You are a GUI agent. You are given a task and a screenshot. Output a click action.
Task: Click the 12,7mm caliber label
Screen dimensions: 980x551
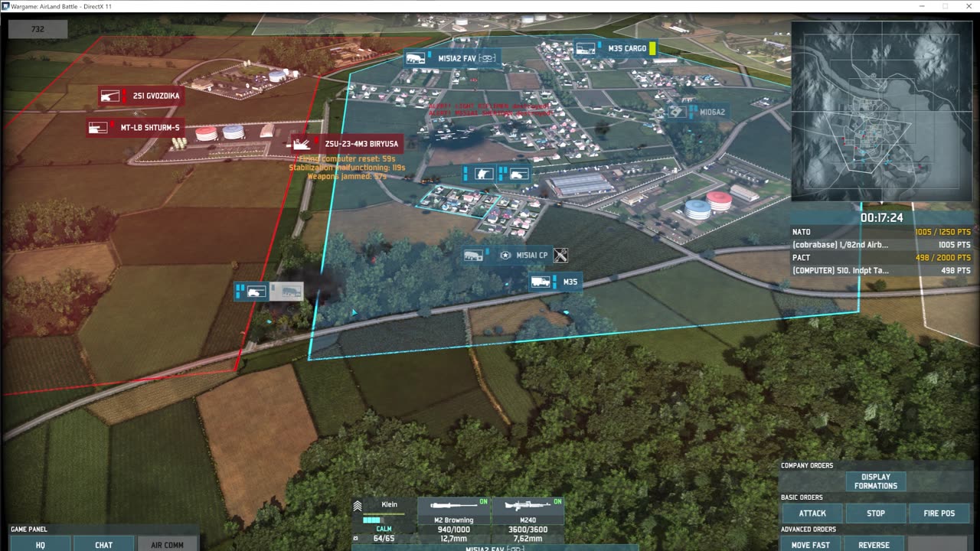click(452, 538)
